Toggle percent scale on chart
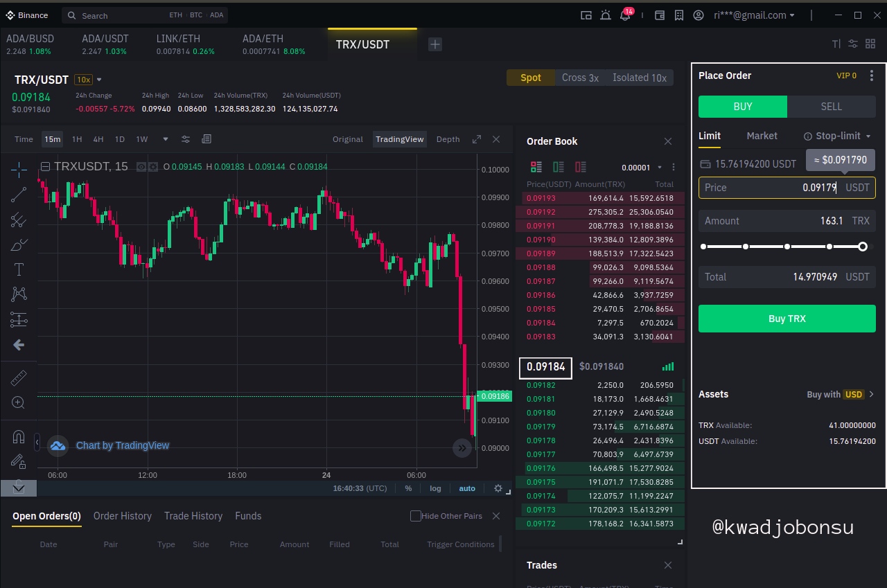The height and width of the screenshot is (588, 887). (408, 488)
